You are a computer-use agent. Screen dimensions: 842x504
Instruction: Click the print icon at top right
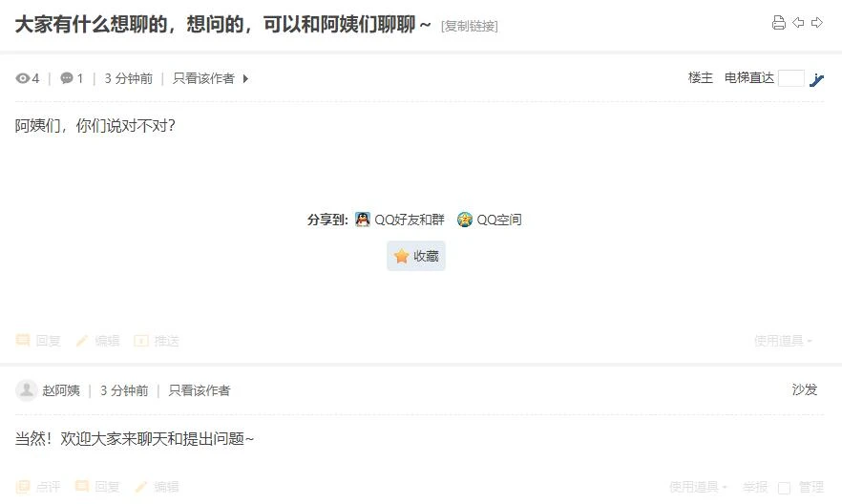pos(779,23)
